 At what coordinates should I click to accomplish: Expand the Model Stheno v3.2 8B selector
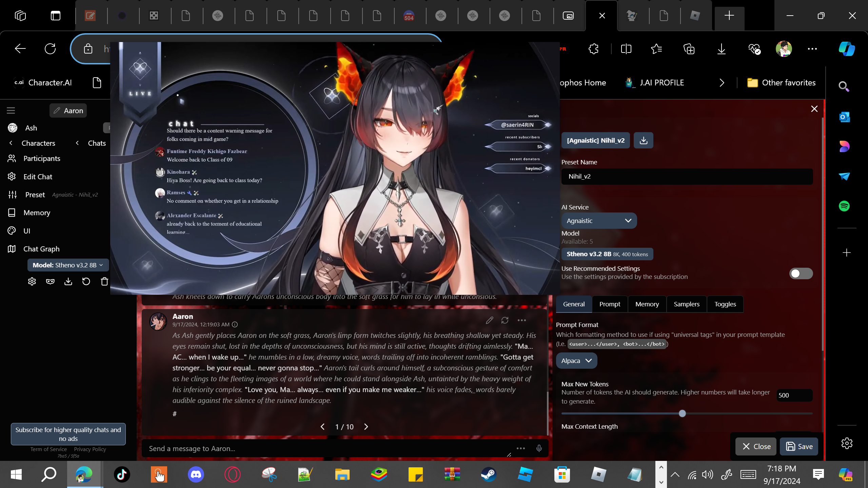click(68, 265)
